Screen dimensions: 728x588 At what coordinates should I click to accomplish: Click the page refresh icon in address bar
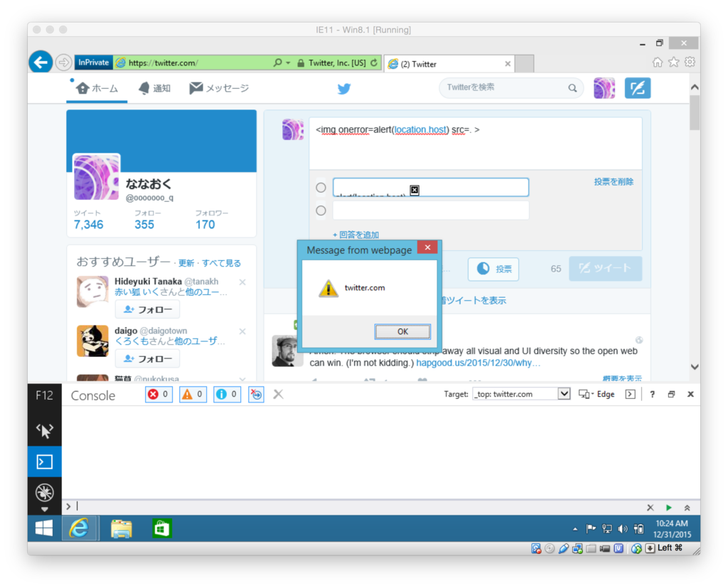point(374,63)
